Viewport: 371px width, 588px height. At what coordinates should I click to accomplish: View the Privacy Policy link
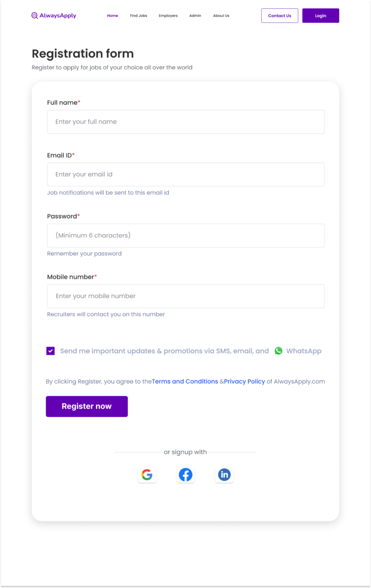click(244, 381)
